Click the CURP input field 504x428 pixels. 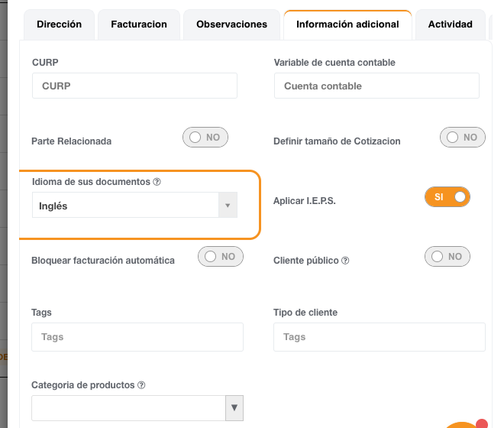(x=134, y=86)
